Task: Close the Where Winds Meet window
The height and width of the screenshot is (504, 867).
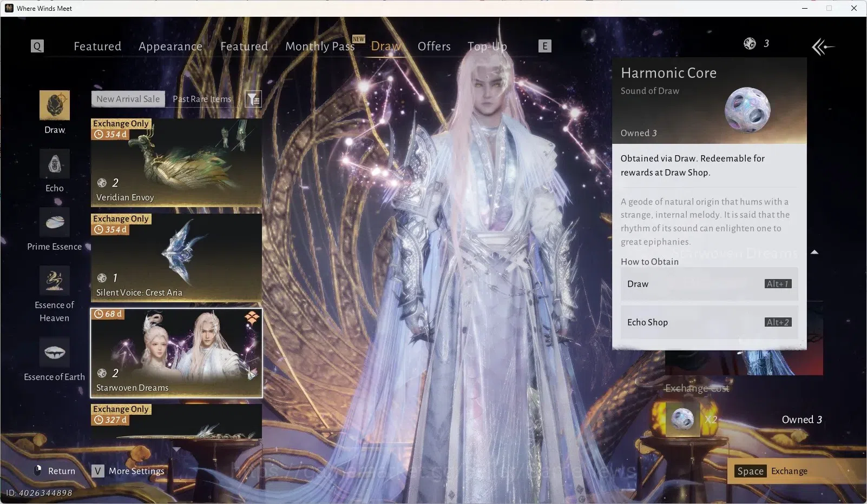Action: click(x=854, y=8)
